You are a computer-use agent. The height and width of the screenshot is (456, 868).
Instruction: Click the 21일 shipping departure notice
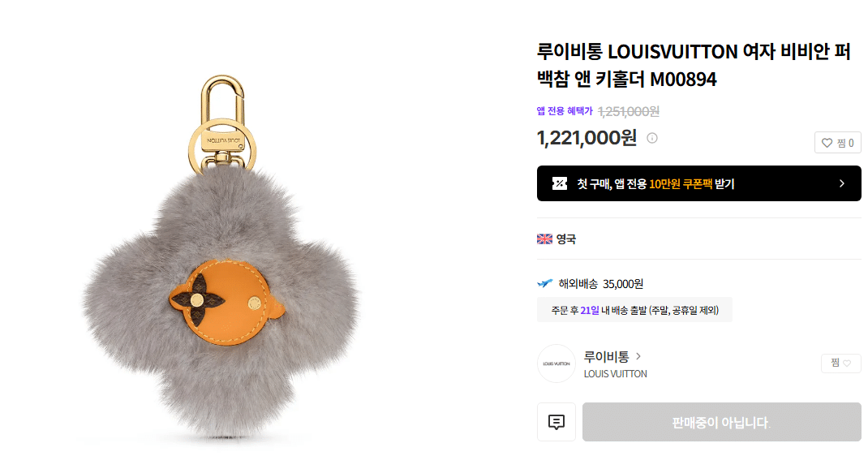[634, 310]
